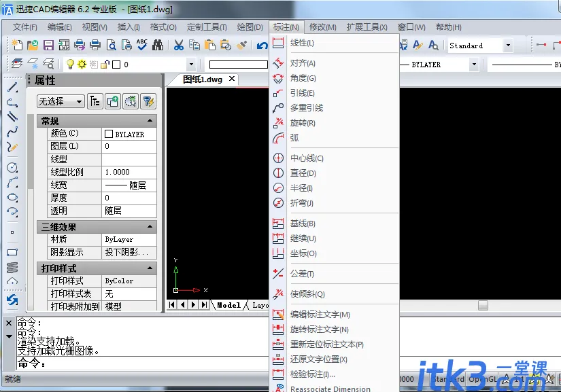The image size is (561, 392).
Task: Open the 帮助(H) menu
Action: [448, 27]
